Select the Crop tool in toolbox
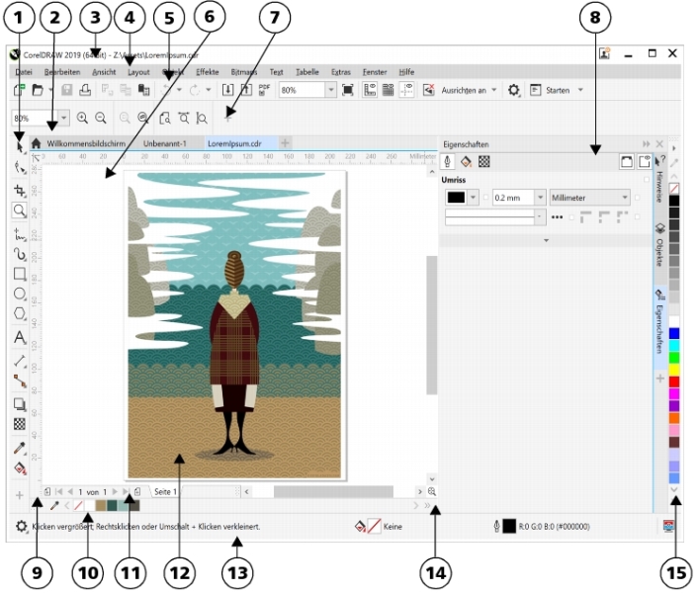Image resolution: width=700 pixels, height=593 pixels. pyautogui.click(x=20, y=189)
